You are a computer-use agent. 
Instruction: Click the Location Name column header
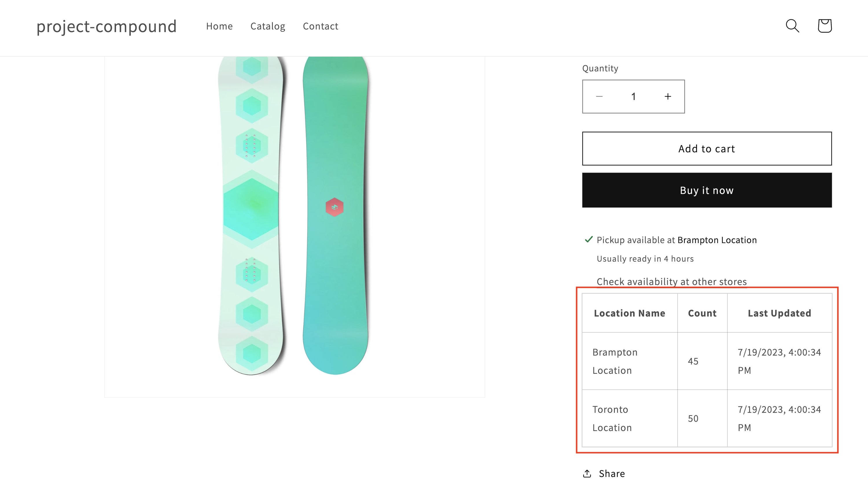(629, 313)
